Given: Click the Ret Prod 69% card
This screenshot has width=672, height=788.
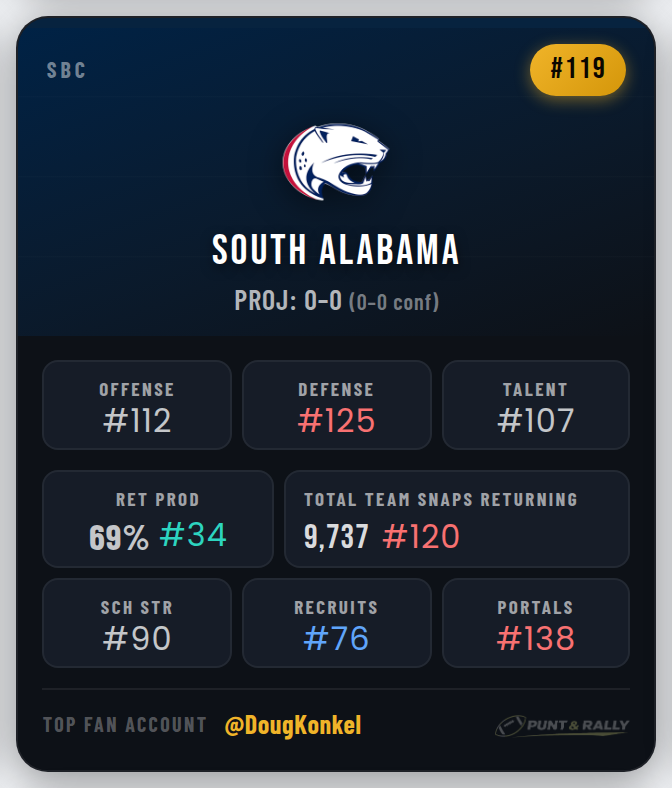Looking at the screenshot, I should (x=157, y=519).
